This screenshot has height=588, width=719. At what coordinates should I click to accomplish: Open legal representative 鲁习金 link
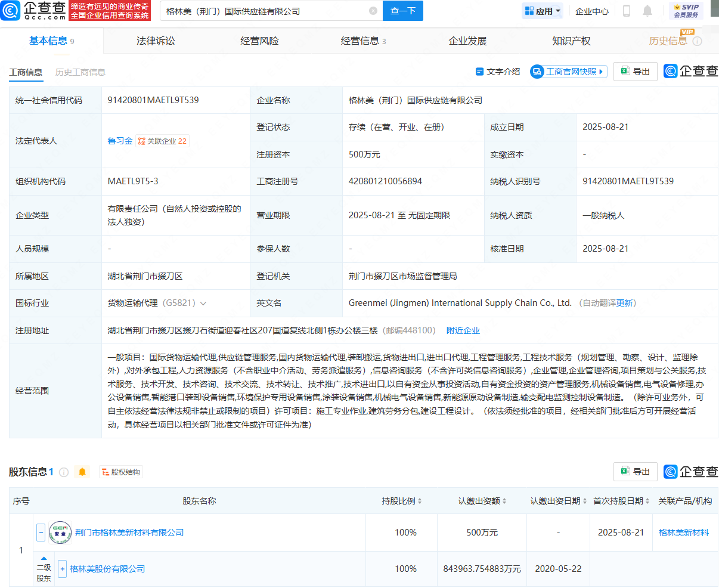[120, 141]
